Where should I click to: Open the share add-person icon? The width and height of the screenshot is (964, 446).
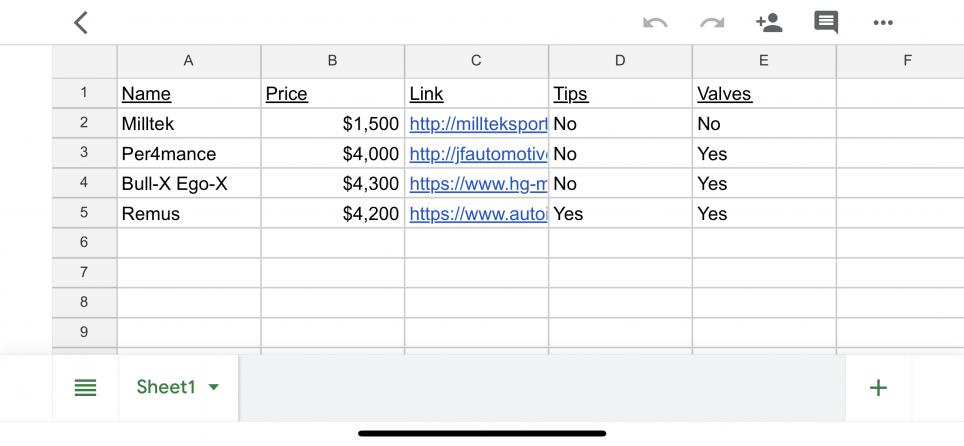click(x=768, y=23)
